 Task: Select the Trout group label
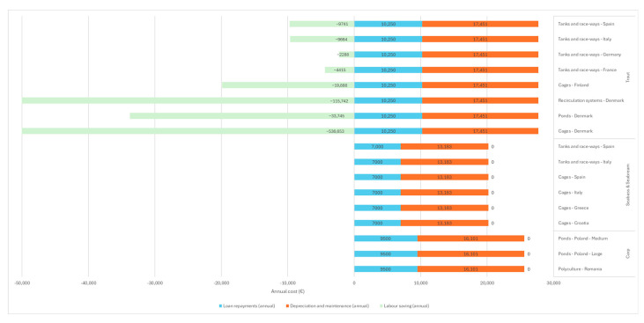(627, 77)
